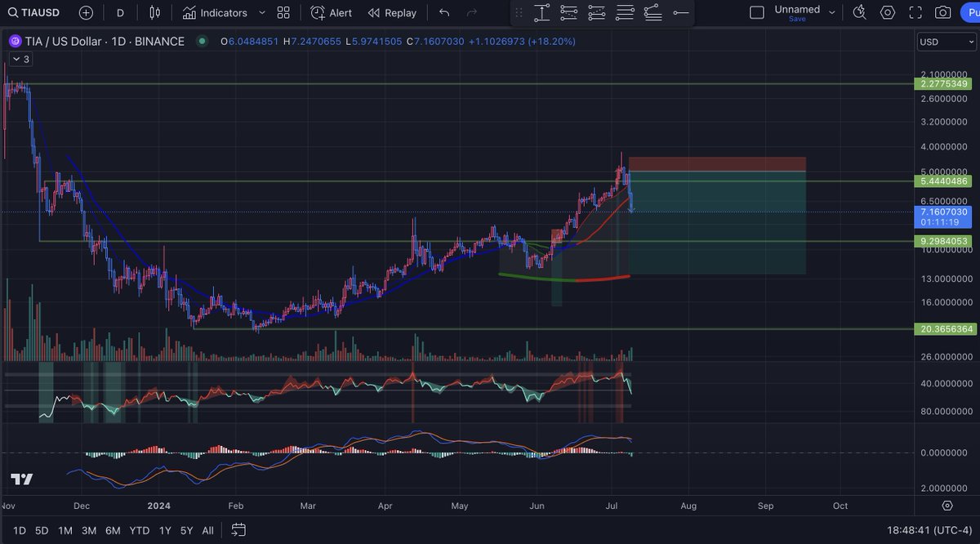The height and width of the screenshot is (544, 980).
Task: Set date range to 6M
Action: click(114, 530)
